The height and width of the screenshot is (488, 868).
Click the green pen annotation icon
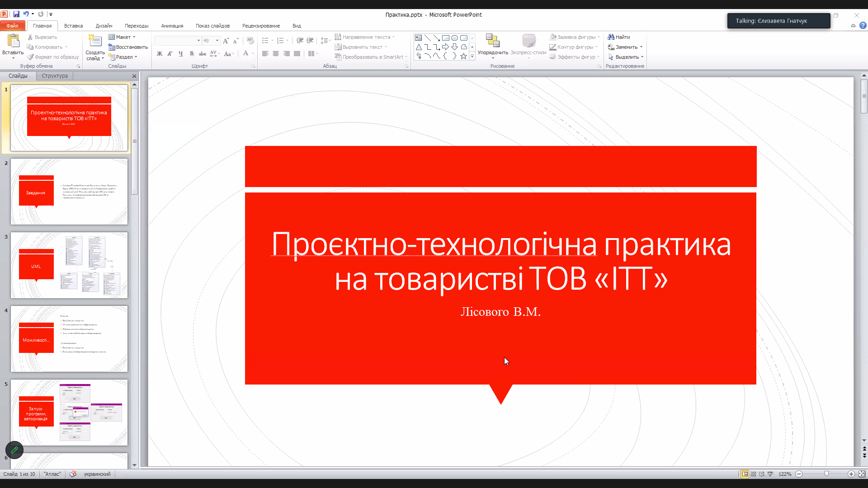(14, 450)
